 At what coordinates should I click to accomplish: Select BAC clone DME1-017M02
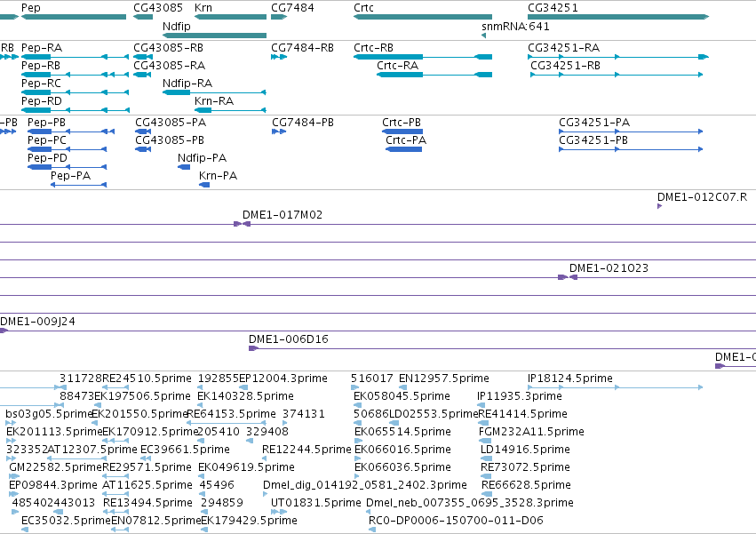click(x=283, y=215)
